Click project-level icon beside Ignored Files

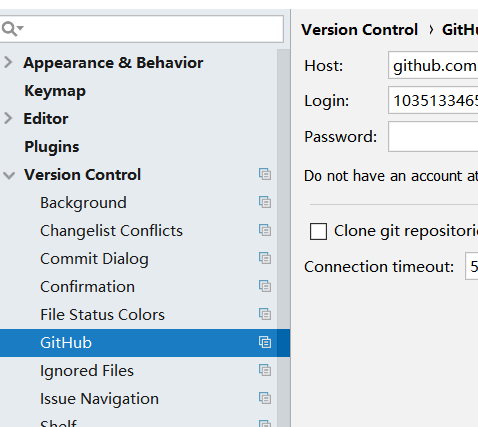[x=265, y=370]
